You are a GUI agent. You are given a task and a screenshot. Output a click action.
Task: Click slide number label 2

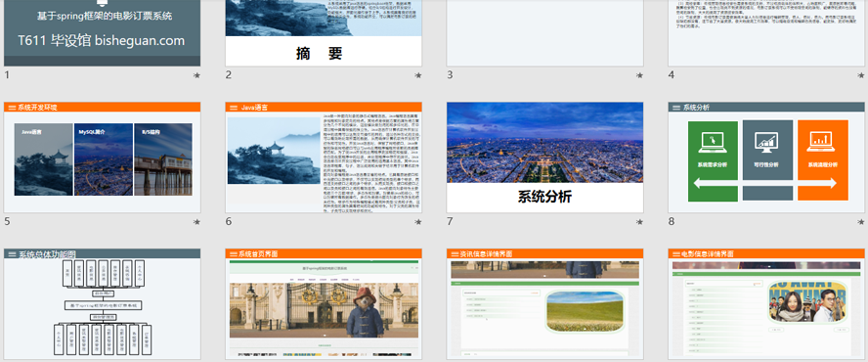click(x=228, y=74)
